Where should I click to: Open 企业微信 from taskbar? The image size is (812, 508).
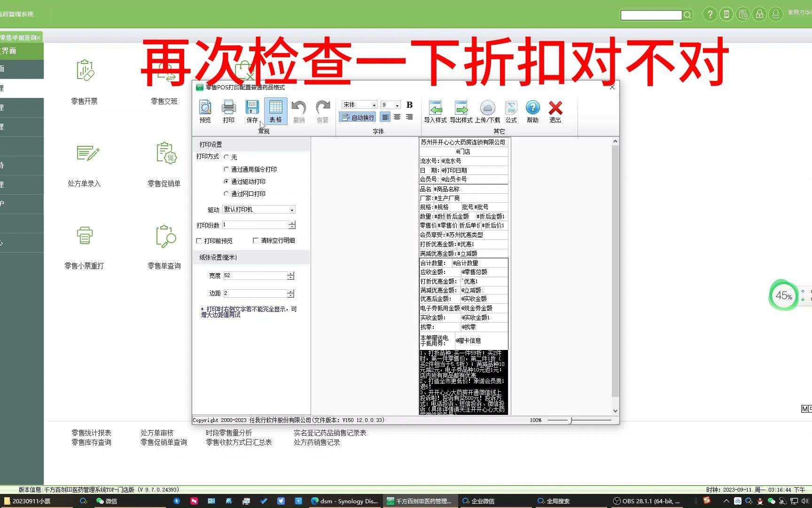click(x=478, y=501)
